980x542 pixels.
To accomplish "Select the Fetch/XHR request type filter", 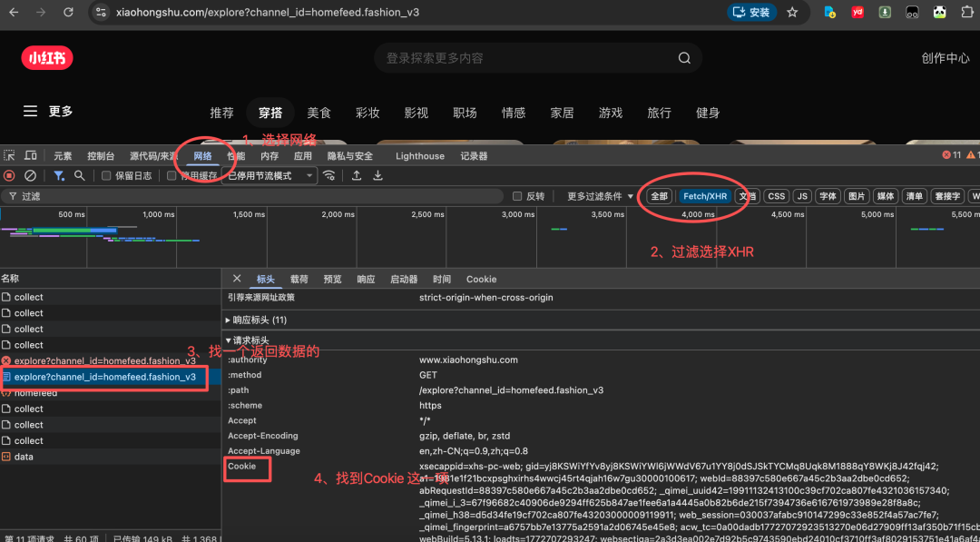I will coord(705,196).
